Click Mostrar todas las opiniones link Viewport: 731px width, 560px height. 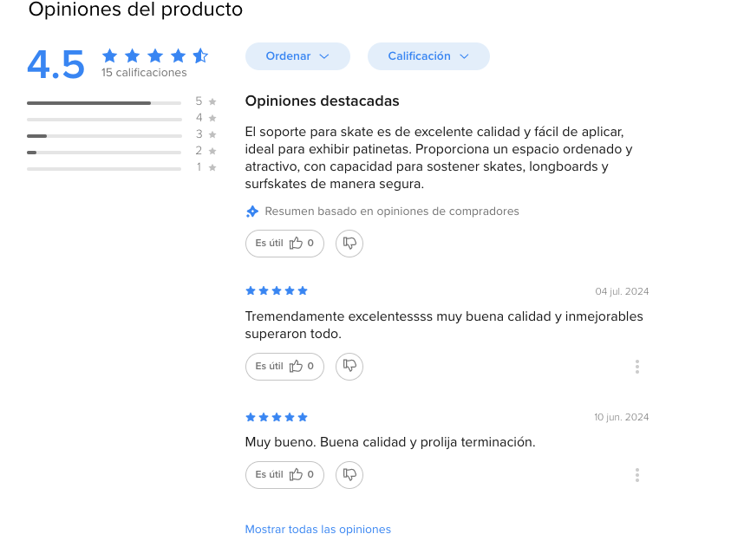pos(318,530)
